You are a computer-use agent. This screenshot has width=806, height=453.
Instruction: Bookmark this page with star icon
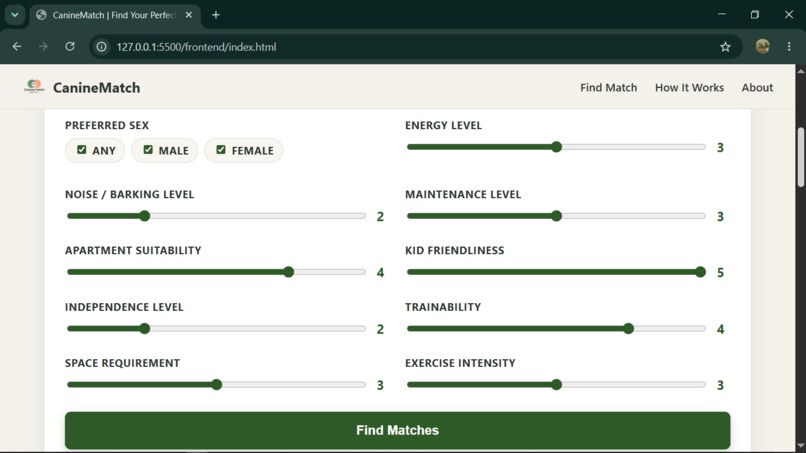(725, 47)
